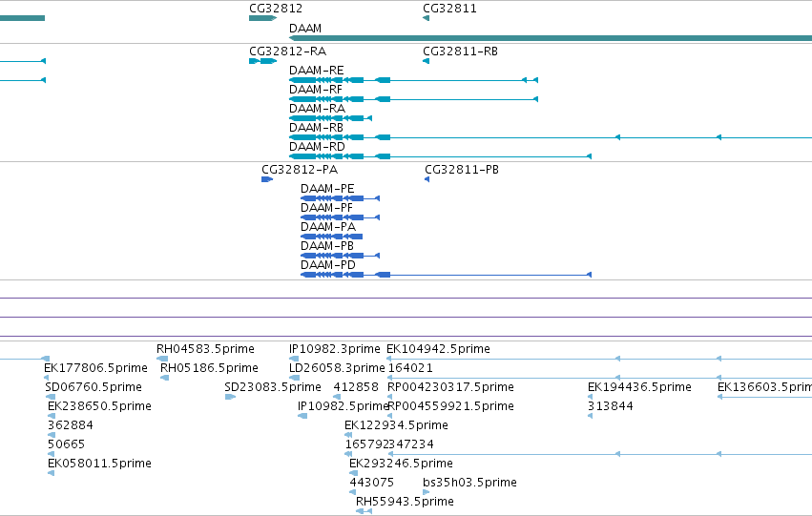
Task: Select the 313844 EST label
Action: [611, 407]
